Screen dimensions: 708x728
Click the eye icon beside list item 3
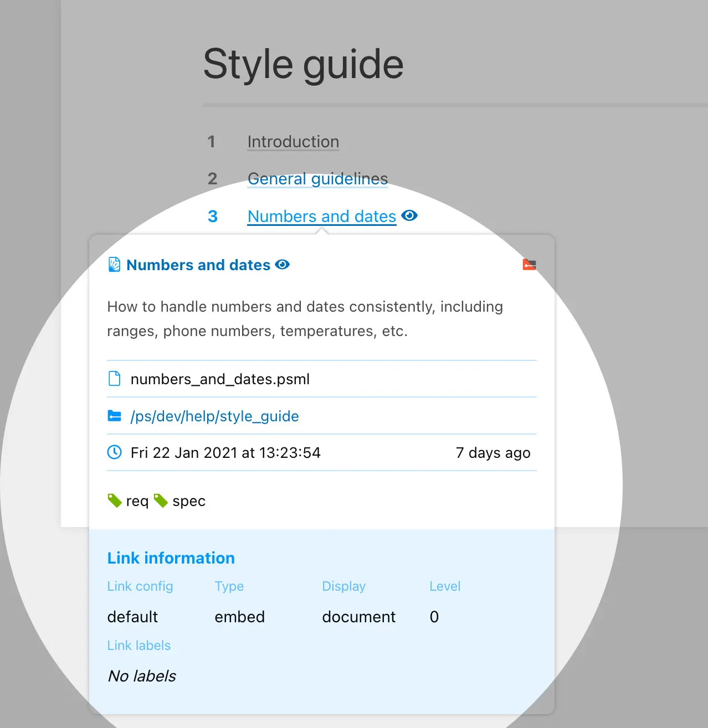409,215
